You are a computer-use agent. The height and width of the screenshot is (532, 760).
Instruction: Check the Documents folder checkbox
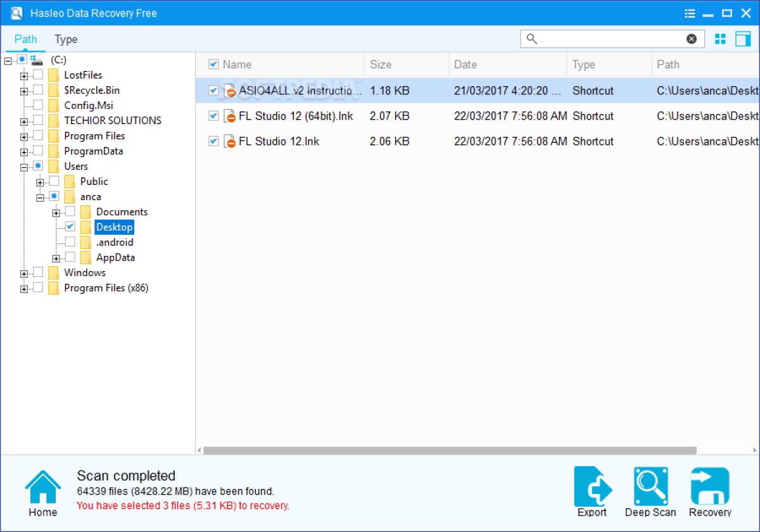click(x=69, y=212)
